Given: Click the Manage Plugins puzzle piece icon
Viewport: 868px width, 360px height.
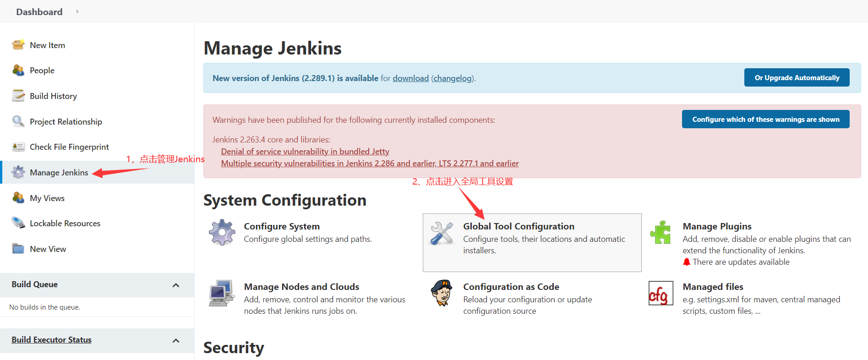Looking at the screenshot, I should click(661, 232).
